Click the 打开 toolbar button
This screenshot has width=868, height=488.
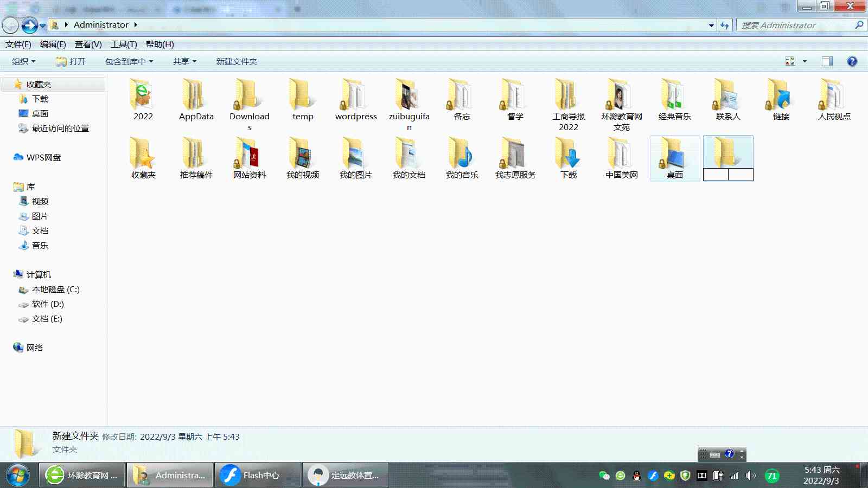[x=71, y=61]
